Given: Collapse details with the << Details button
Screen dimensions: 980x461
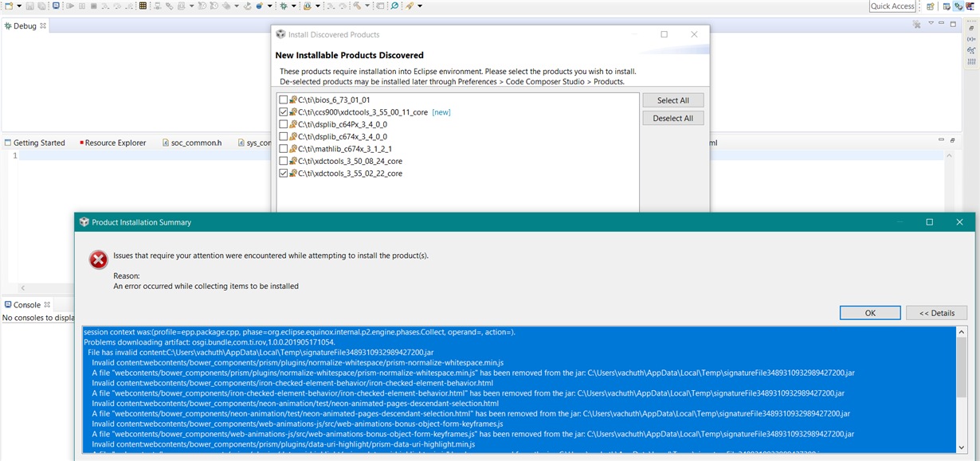Looking at the screenshot, I should [936, 313].
